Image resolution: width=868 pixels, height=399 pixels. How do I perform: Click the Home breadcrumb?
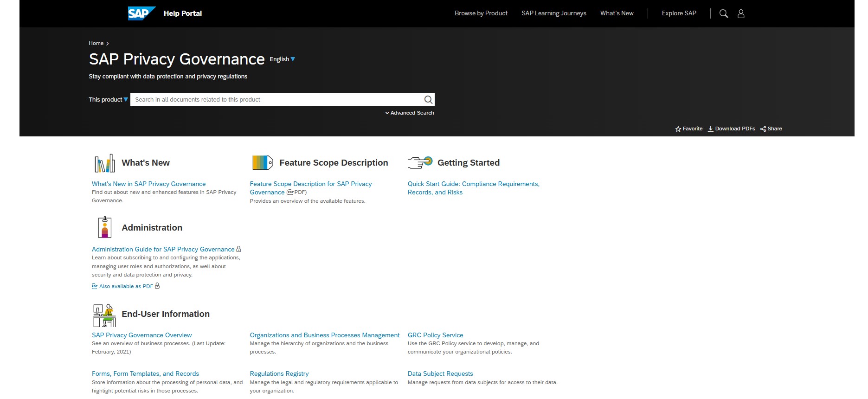pos(96,43)
